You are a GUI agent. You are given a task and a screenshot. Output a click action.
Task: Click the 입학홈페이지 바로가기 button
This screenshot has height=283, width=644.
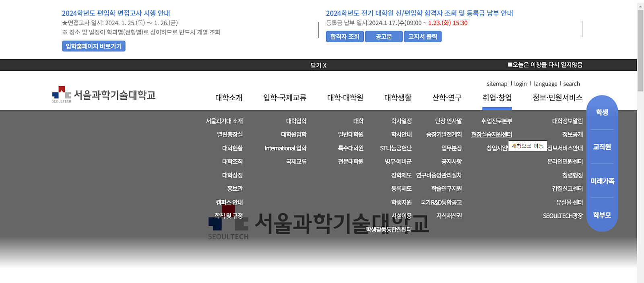[94, 46]
